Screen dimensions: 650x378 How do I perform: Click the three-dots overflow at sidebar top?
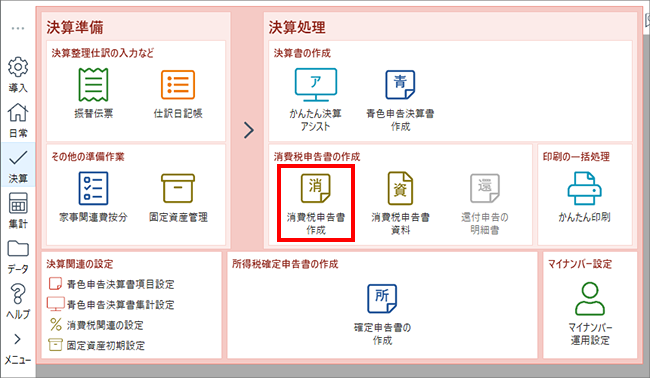(x=18, y=28)
